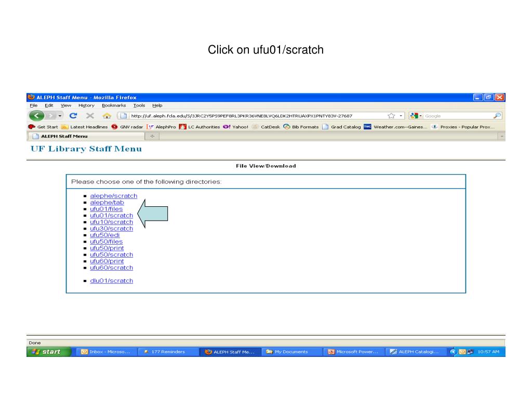Open the Bib Formats bookmark
532x399 pixels.
click(x=301, y=127)
